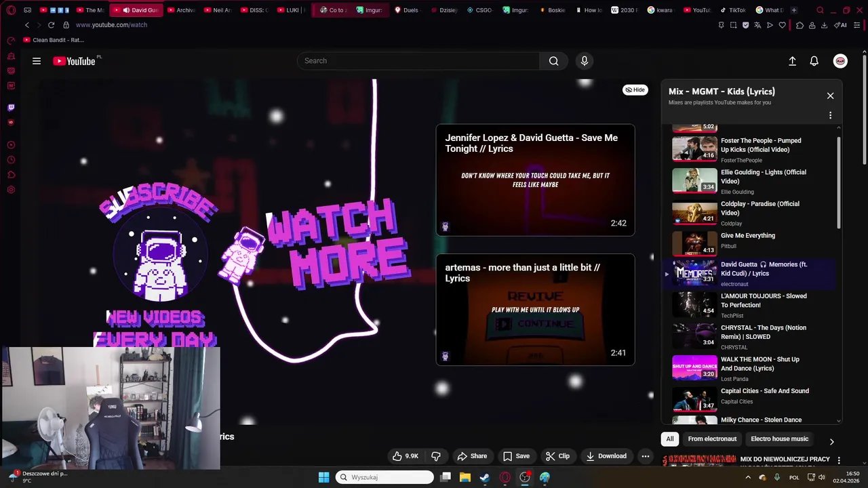Download the current video
This screenshot has width=868, height=488.
(606, 456)
